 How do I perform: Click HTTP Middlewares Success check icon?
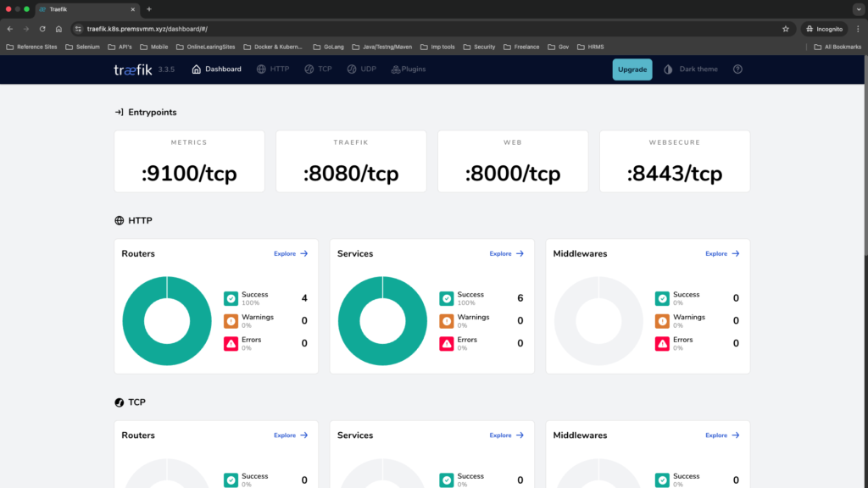pyautogui.click(x=662, y=298)
